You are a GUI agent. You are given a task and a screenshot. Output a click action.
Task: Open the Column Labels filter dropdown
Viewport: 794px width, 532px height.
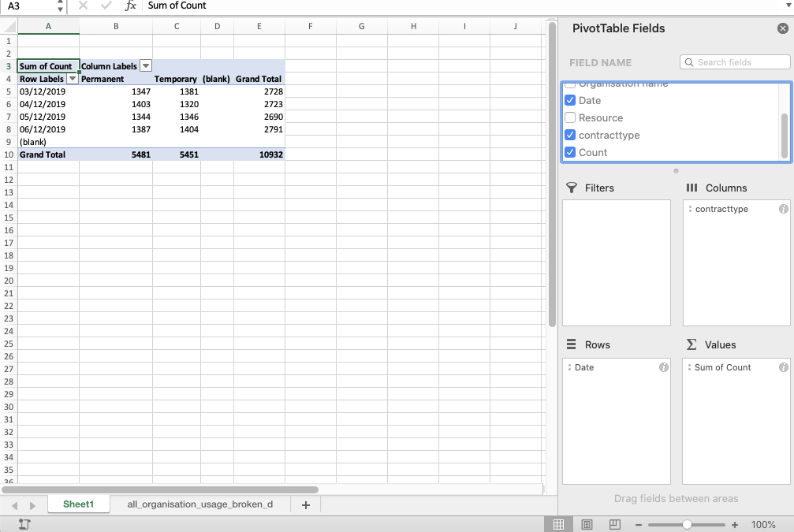(x=146, y=65)
